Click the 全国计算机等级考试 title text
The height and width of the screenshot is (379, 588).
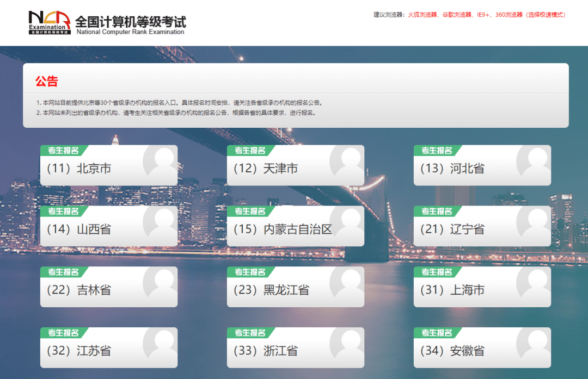tap(131, 22)
